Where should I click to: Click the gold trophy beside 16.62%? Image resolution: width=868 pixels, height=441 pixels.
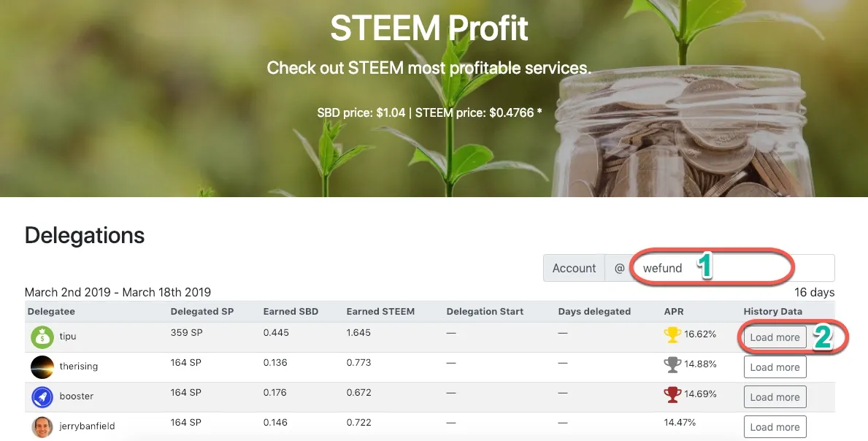(672, 334)
